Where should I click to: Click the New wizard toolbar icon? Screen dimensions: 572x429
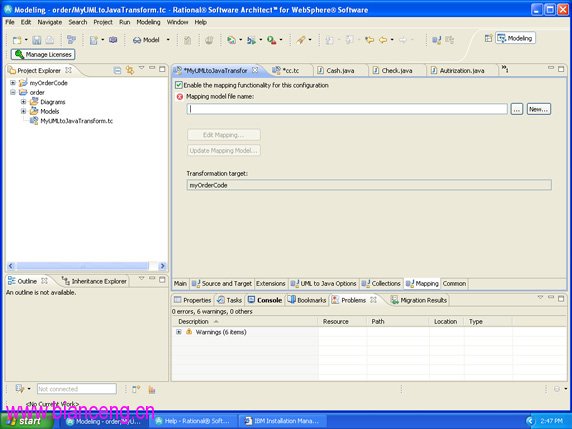[x=17, y=40]
